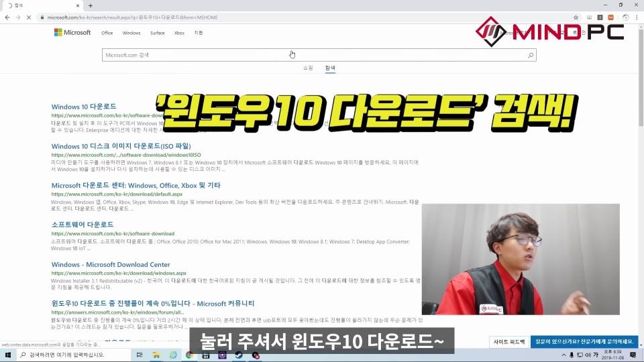The image size is (644, 362).
Task: Click the black-red round icon in the taskbar
Action: coord(256,355)
